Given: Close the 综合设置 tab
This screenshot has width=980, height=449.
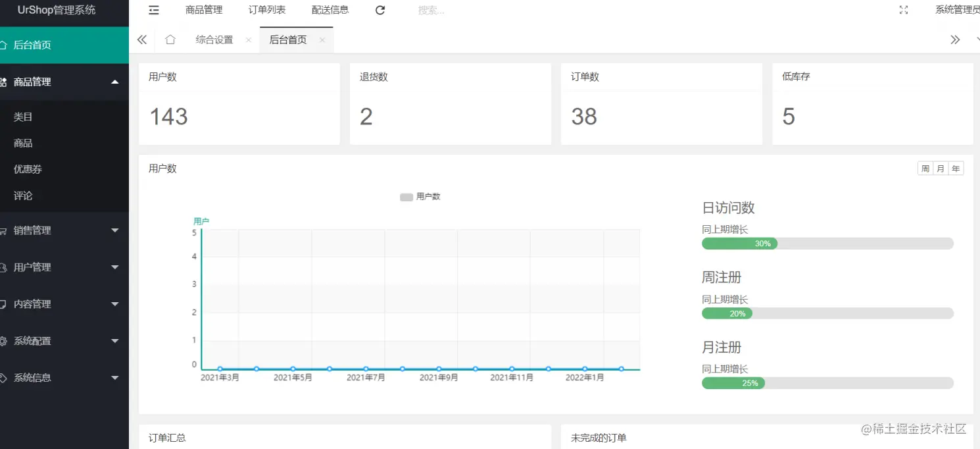Looking at the screenshot, I should [248, 40].
